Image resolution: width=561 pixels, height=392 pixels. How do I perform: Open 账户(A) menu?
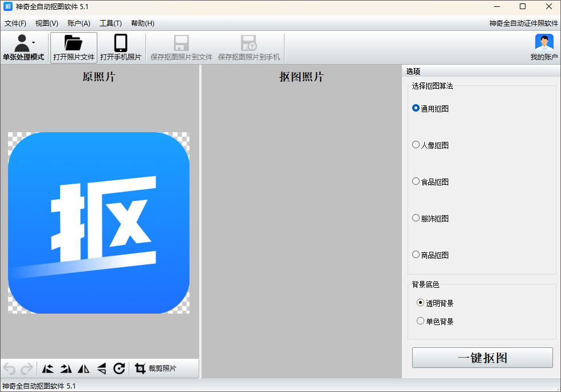click(79, 23)
